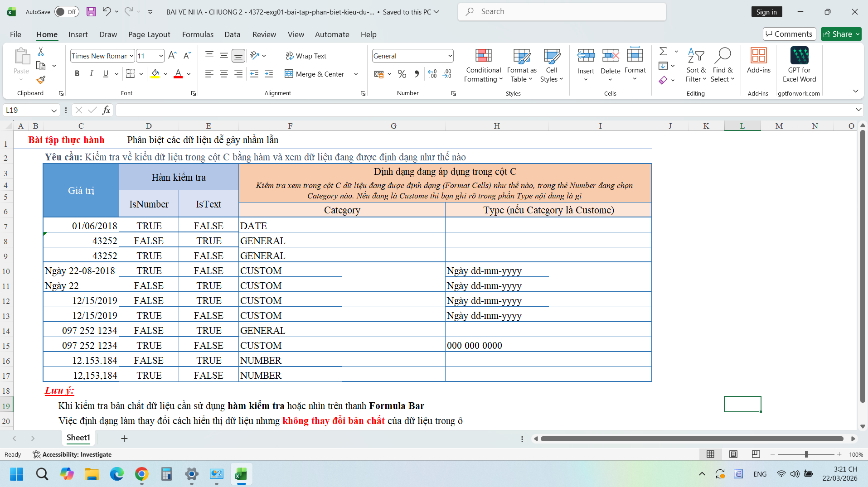Switch to the Page Layout tab
Image resolution: width=868 pixels, height=487 pixels.
pyautogui.click(x=149, y=34)
